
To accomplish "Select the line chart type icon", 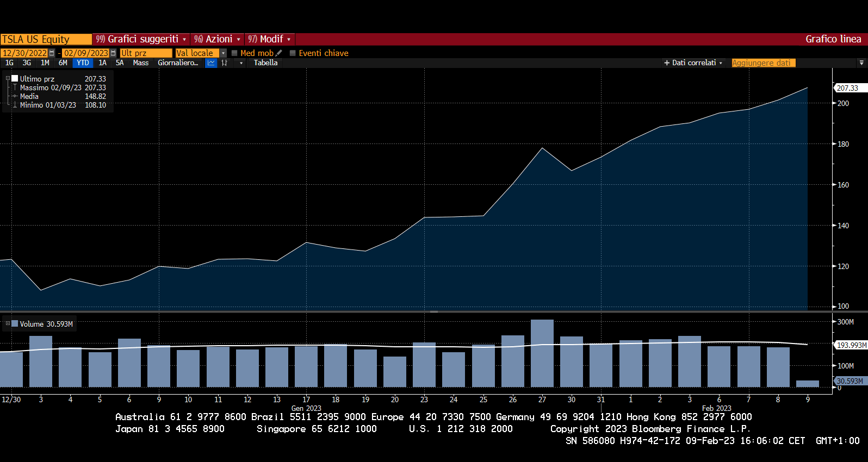I will point(211,63).
